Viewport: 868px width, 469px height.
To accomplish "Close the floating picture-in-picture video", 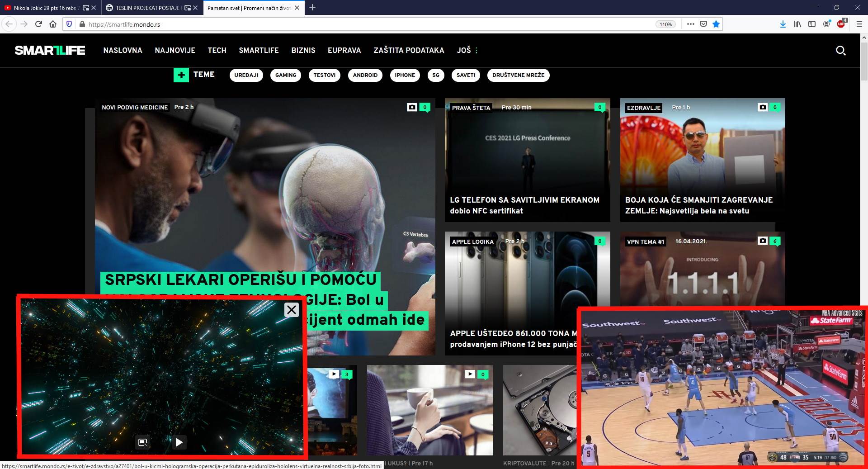I will [x=292, y=310].
